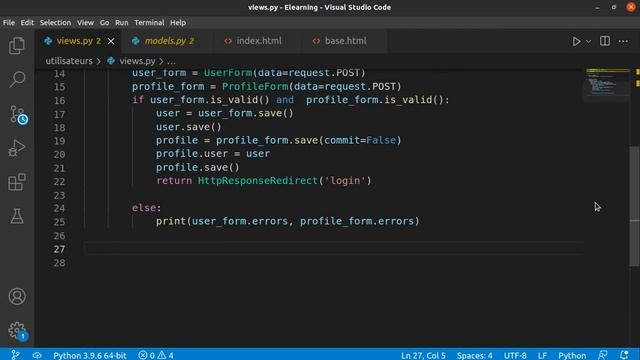Close the views.py tab
Viewport: 640px width, 360px height.
point(111,41)
